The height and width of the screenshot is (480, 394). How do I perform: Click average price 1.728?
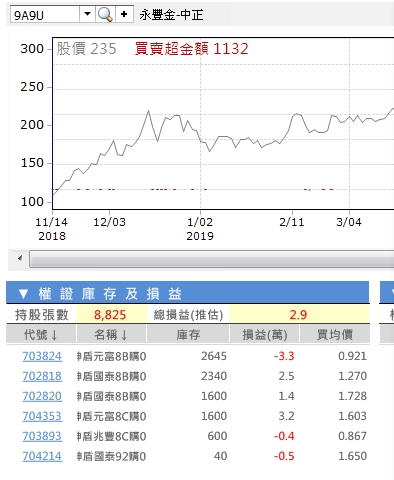[352, 396]
